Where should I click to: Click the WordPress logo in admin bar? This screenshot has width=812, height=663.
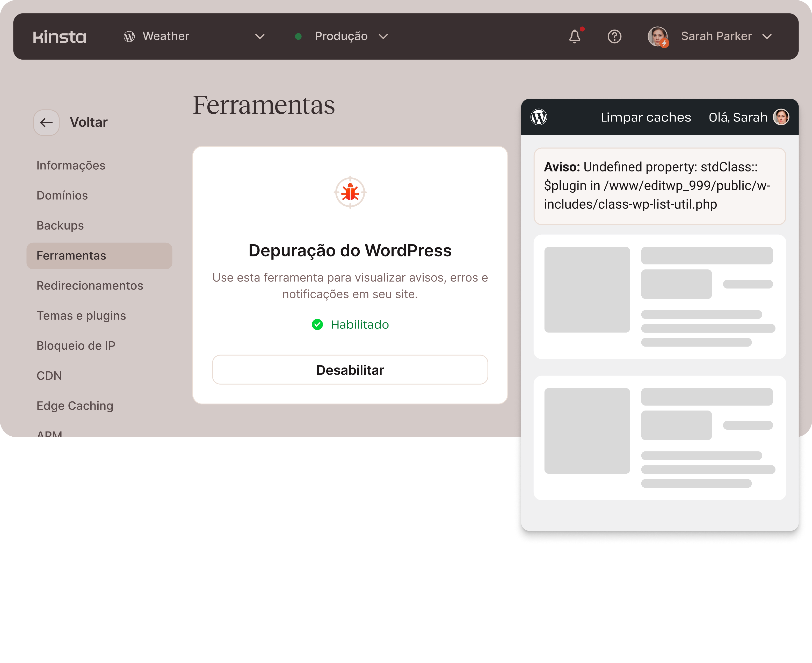click(x=539, y=117)
